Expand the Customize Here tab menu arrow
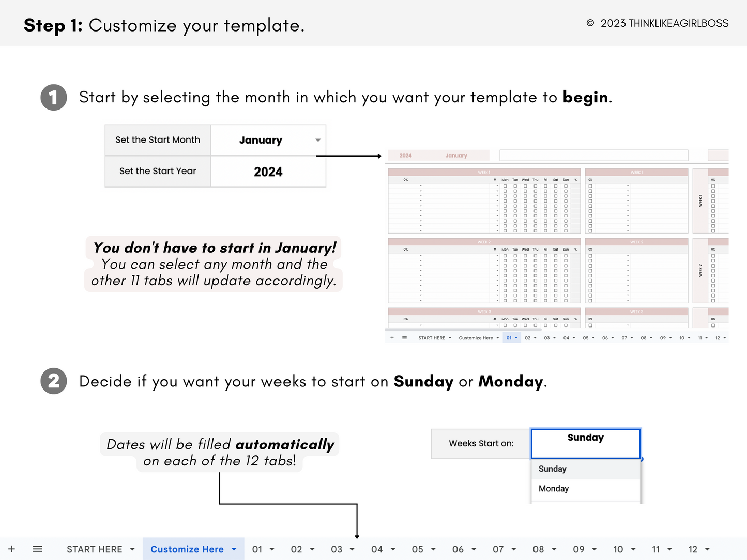Image resolution: width=747 pixels, height=560 pixels. [x=234, y=549]
